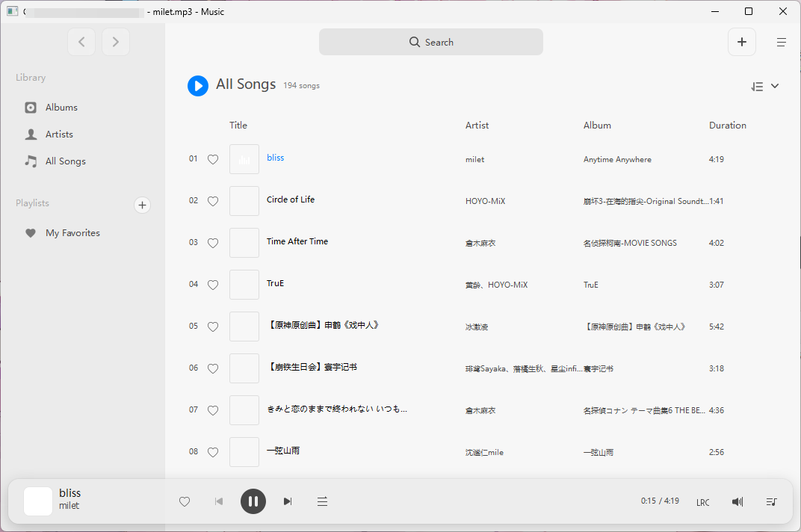Pause playback
The height and width of the screenshot is (532, 801).
pos(253,501)
